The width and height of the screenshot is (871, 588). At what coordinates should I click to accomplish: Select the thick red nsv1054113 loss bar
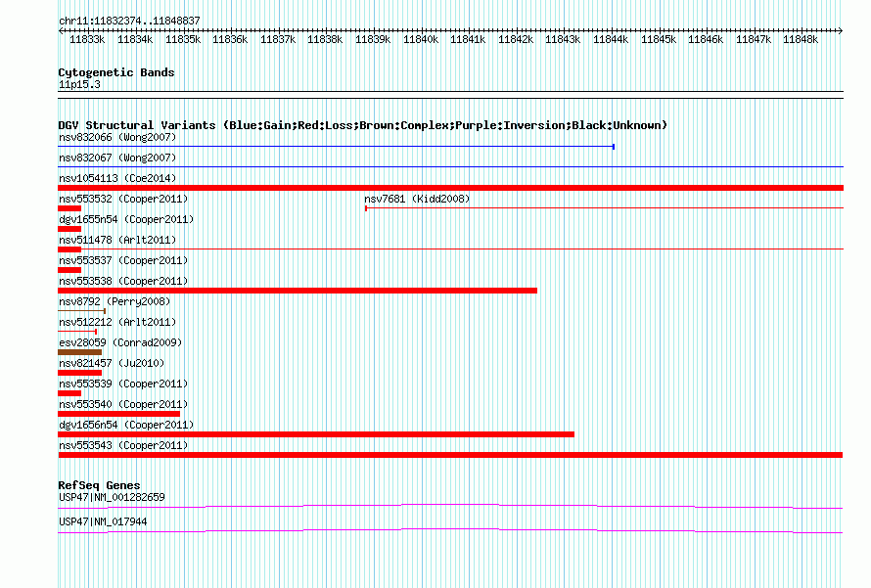pyautogui.click(x=450, y=188)
